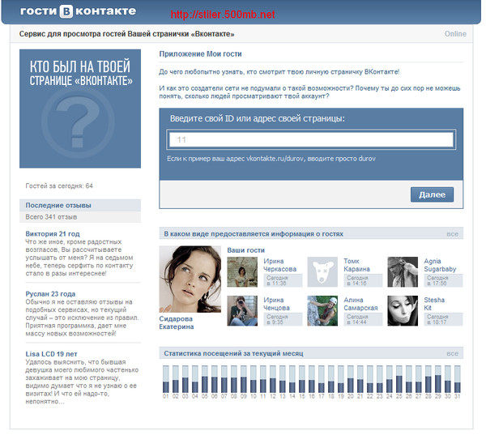Click the Agnia Sugarbaby name link
Screen dimensions: 486x448
tap(440, 265)
